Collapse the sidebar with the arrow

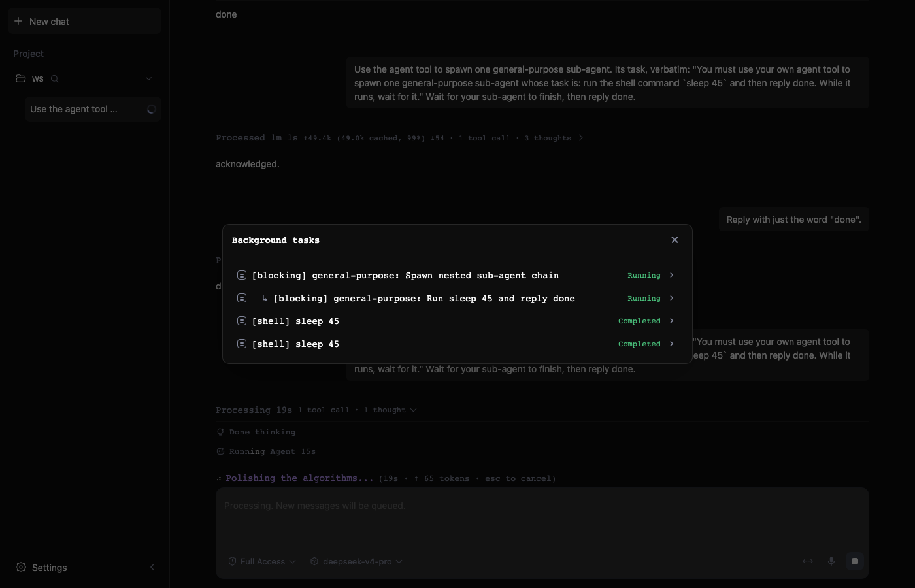[152, 567]
